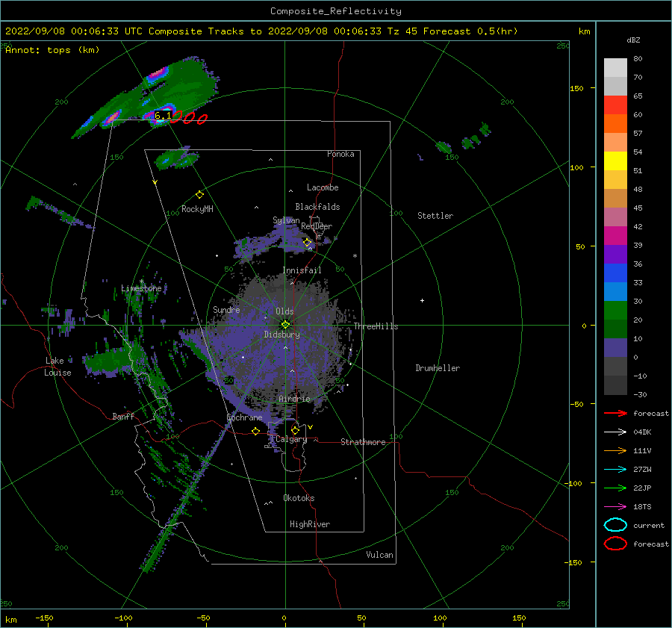The width and height of the screenshot is (672, 628).
Task: Click the red forecast ellipse in legend
Action: tap(615, 544)
